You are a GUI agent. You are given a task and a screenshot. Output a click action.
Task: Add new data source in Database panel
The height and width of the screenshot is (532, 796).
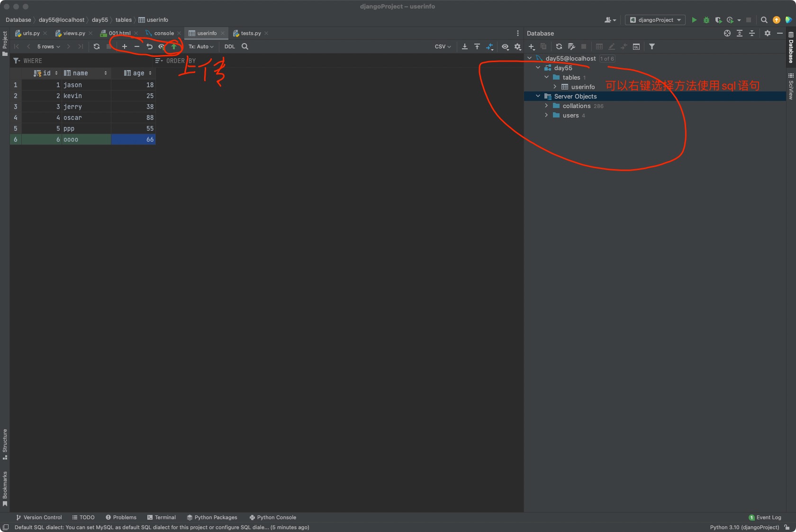[532, 46]
